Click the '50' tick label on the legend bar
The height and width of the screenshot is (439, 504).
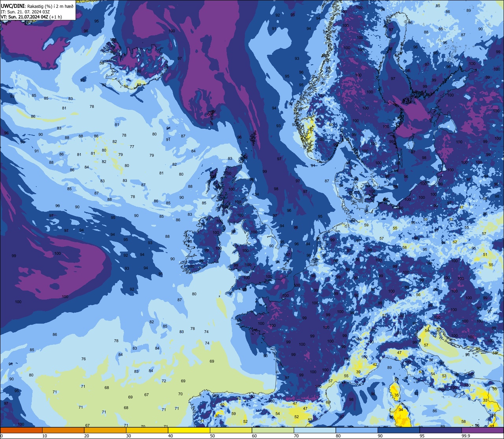tap(212, 436)
